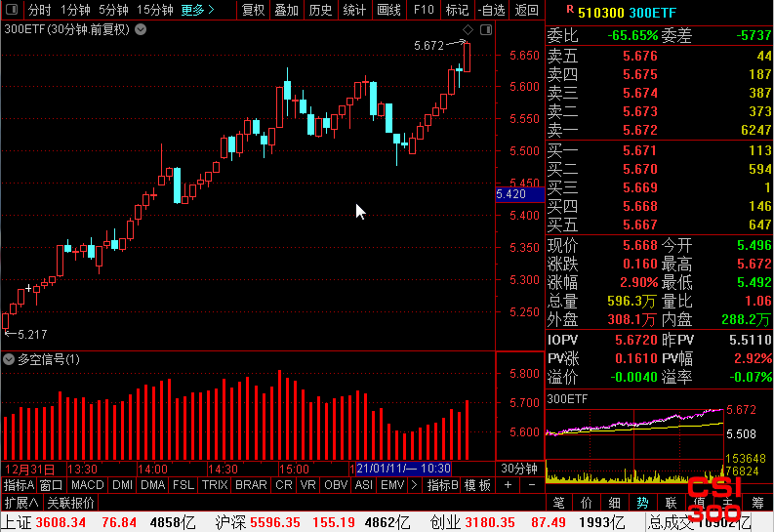Click the 30分钟 period label
The width and height of the screenshot is (774, 532).
click(x=519, y=469)
